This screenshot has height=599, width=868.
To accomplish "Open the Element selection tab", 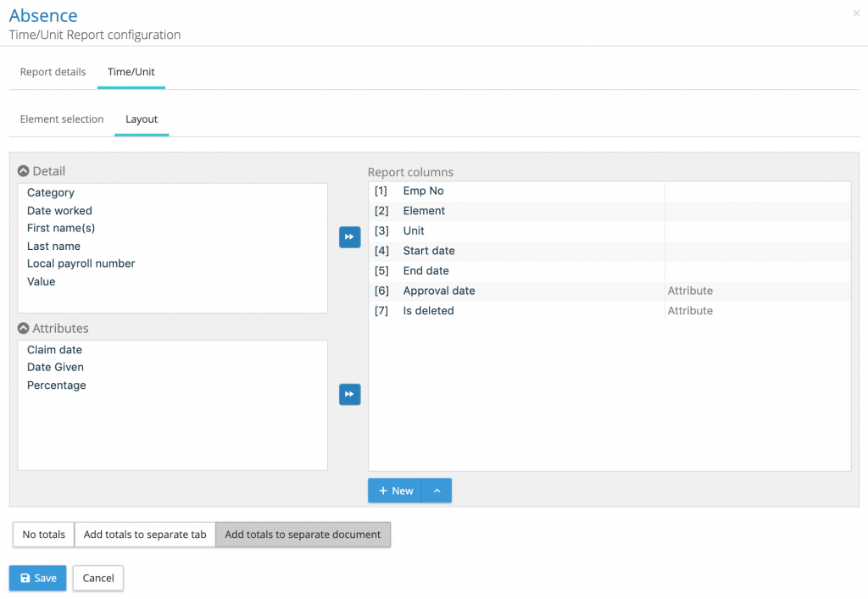I will coord(62,119).
